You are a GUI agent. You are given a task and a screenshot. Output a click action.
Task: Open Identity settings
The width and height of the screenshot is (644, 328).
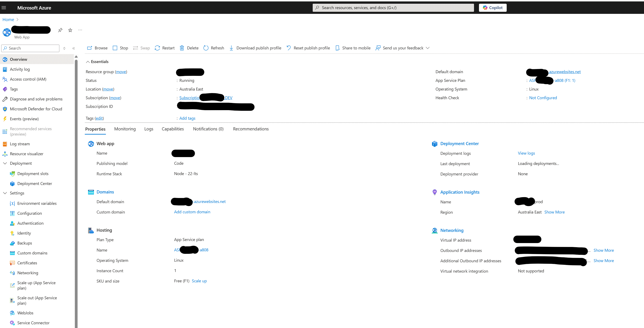click(24, 233)
